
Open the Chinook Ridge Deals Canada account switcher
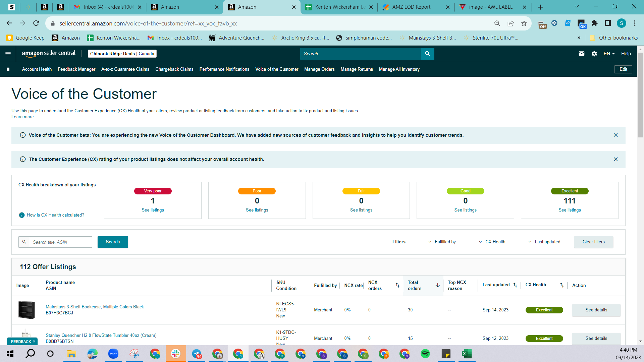point(122,54)
